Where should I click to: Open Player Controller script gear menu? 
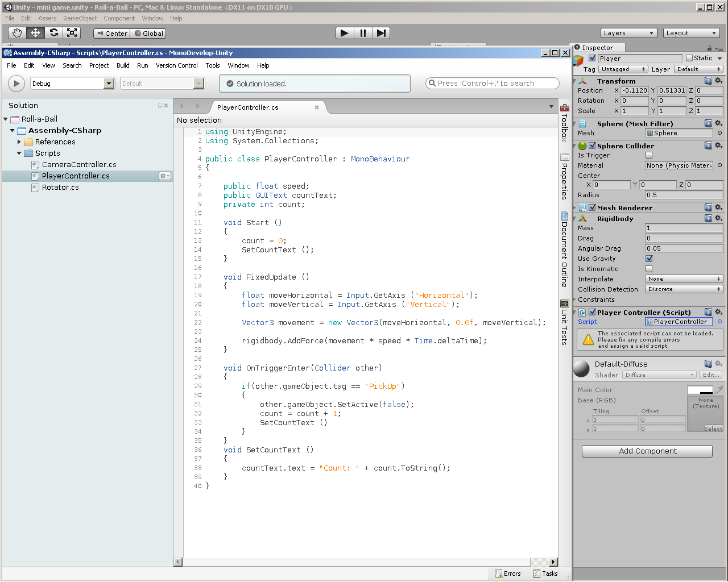click(x=718, y=312)
